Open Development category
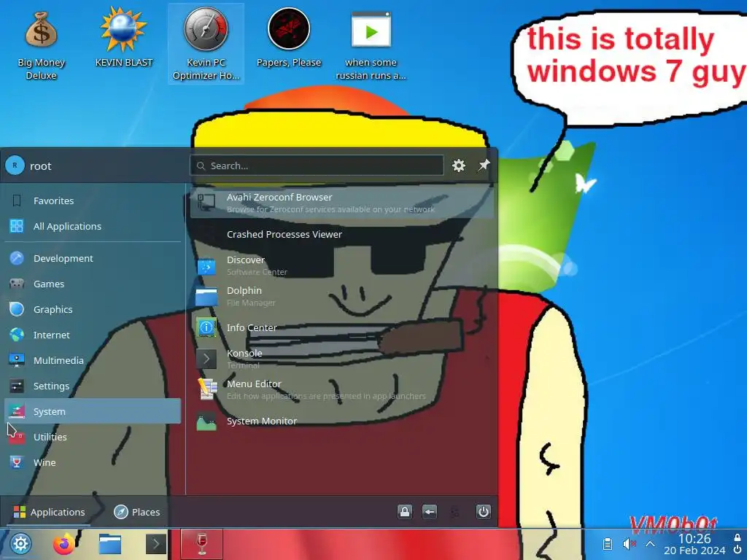This screenshot has width=747, height=560. 93,258
